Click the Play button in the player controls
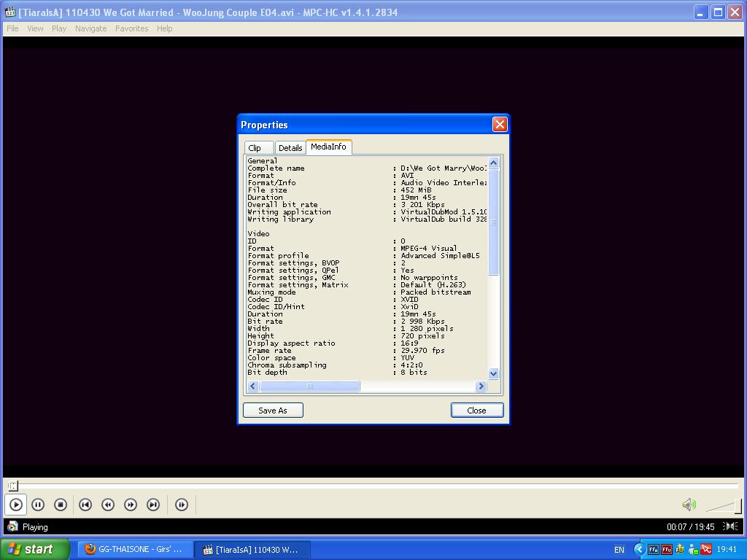Image resolution: width=747 pixels, height=560 pixels. [16, 505]
